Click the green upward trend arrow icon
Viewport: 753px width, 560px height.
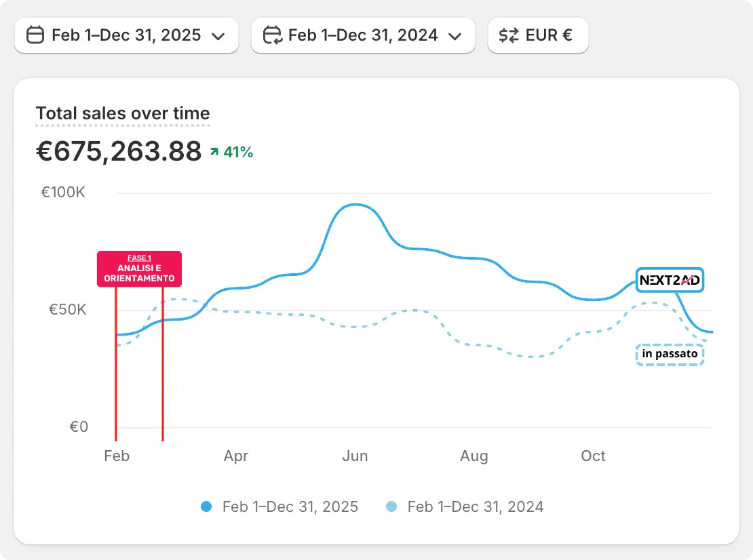point(214,153)
